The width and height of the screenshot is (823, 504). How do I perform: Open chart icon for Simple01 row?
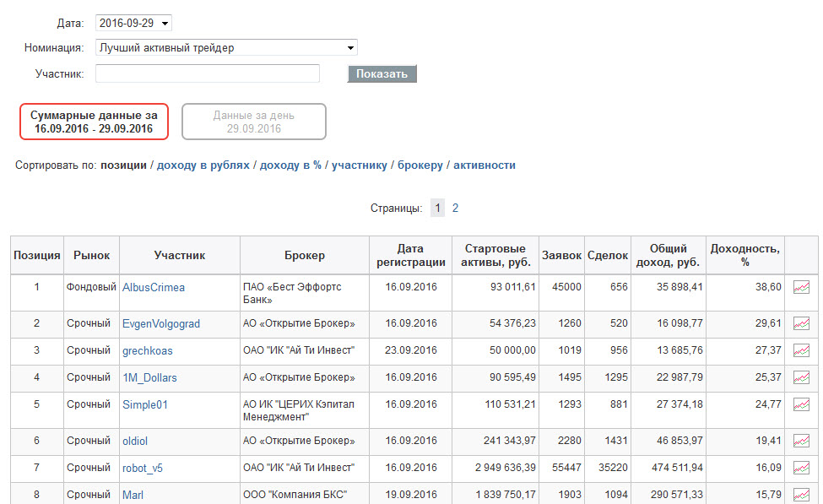coord(801,404)
